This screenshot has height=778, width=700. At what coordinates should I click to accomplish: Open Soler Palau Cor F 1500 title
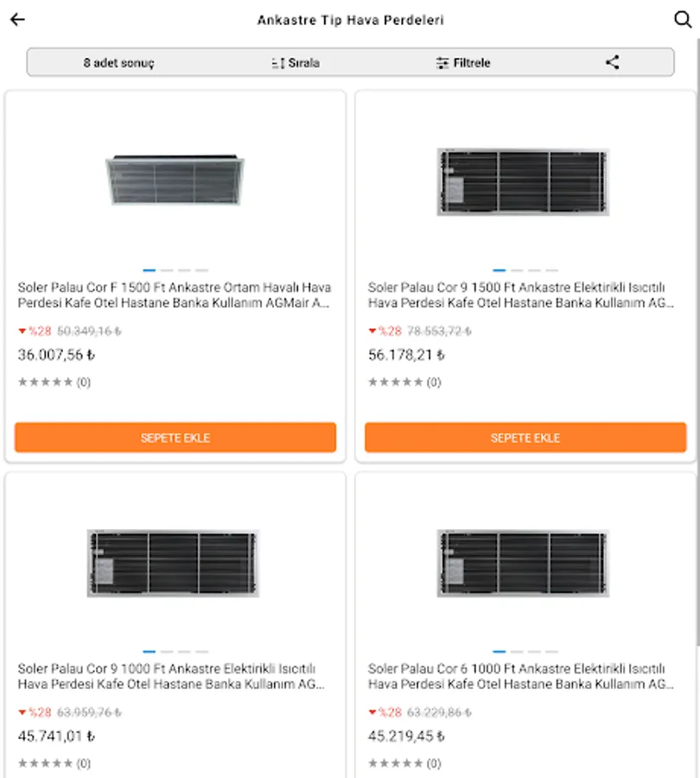[x=175, y=295]
